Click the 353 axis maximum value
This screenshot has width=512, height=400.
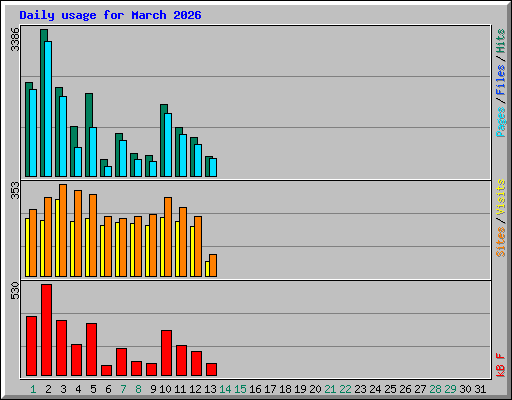pos(15,190)
